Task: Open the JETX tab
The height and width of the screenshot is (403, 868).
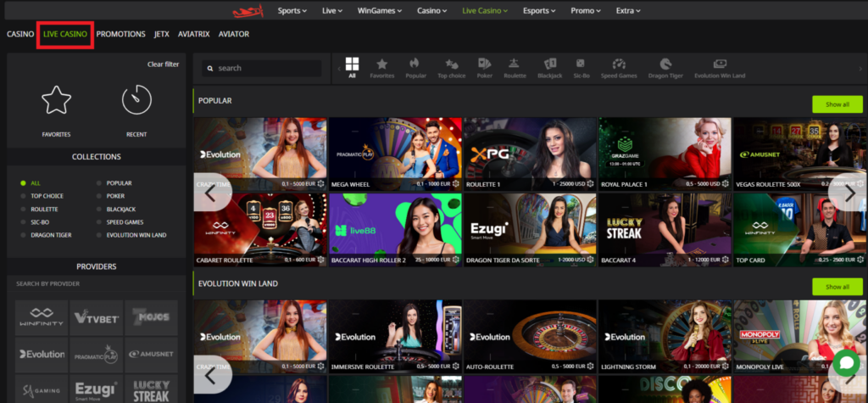Action: coord(162,35)
